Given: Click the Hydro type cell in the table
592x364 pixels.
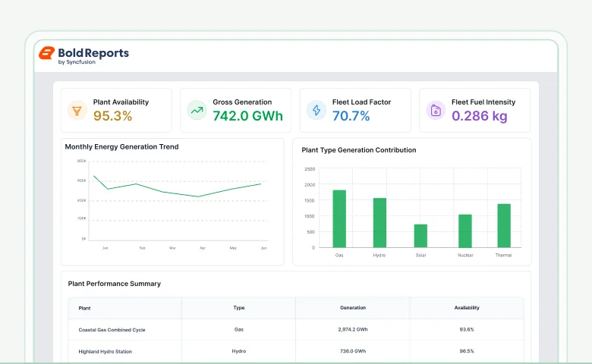Looking at the screenshot, I should pos(239,351).
